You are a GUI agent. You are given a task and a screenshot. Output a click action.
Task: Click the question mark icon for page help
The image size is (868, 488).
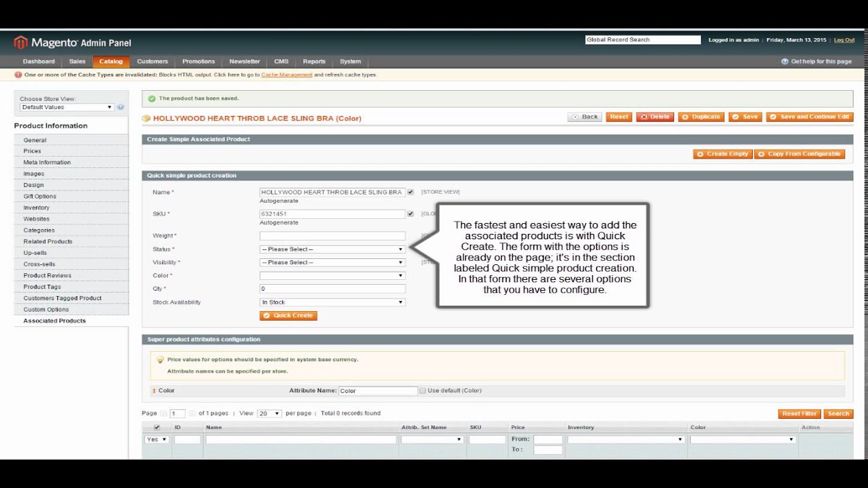(x=785, y=61)
